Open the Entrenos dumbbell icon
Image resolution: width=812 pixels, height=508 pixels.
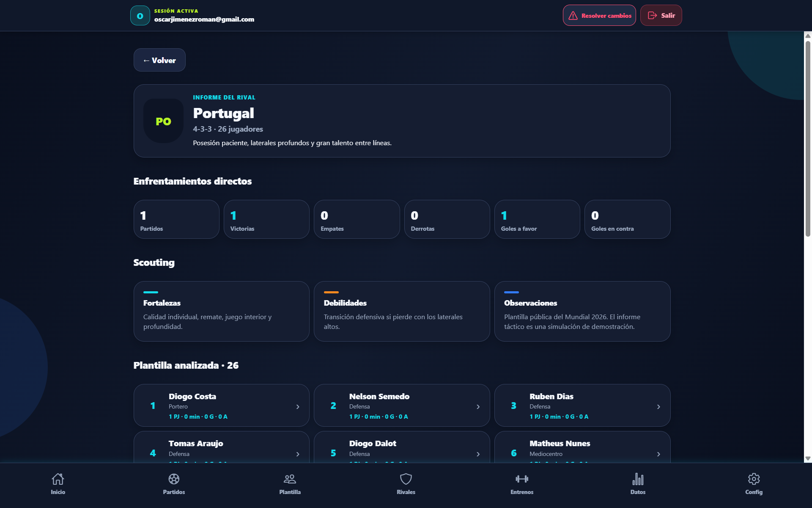click(x=522, y=479)
